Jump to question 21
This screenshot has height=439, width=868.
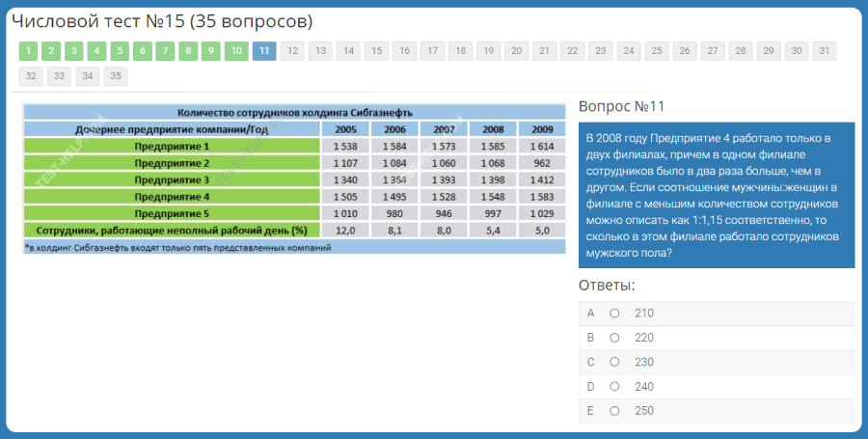tap(544, 51)
